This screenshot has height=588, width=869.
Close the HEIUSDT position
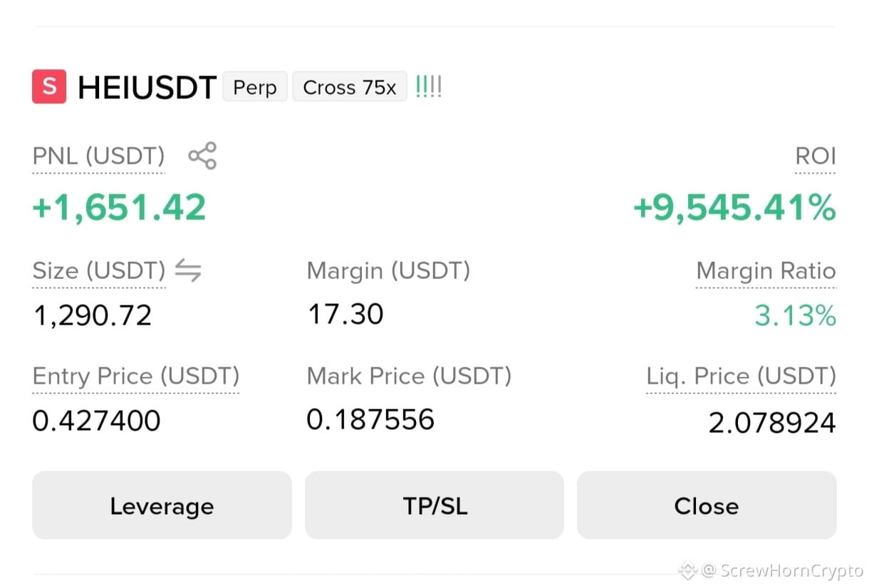[x=707, y=505]
